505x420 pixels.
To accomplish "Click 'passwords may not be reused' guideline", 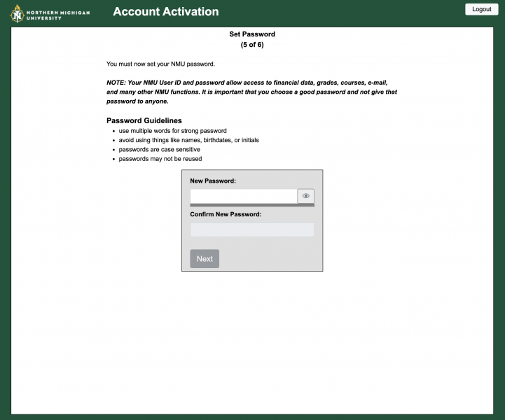I will point(160,159).
